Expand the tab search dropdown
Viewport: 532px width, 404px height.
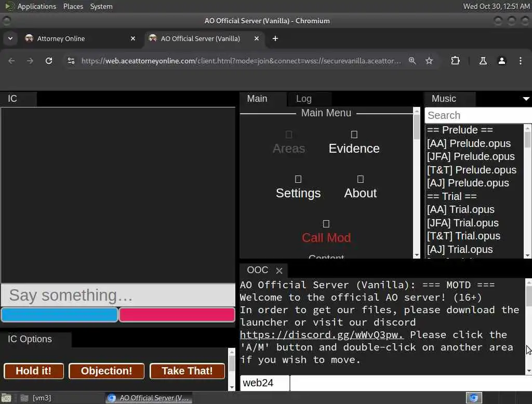[x=10, y=38]
